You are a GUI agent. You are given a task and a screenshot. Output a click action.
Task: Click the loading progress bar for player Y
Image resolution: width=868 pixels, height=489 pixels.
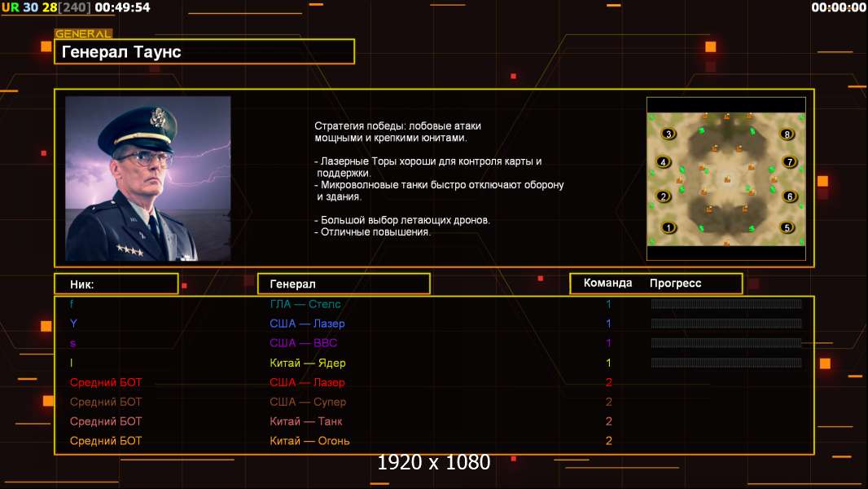pos(726,324)
